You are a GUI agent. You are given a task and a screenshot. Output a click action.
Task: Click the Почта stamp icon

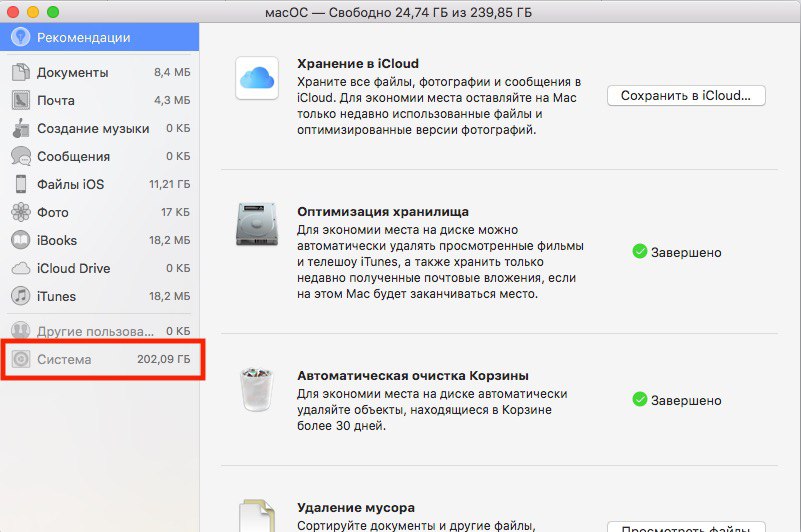[20, 100]
